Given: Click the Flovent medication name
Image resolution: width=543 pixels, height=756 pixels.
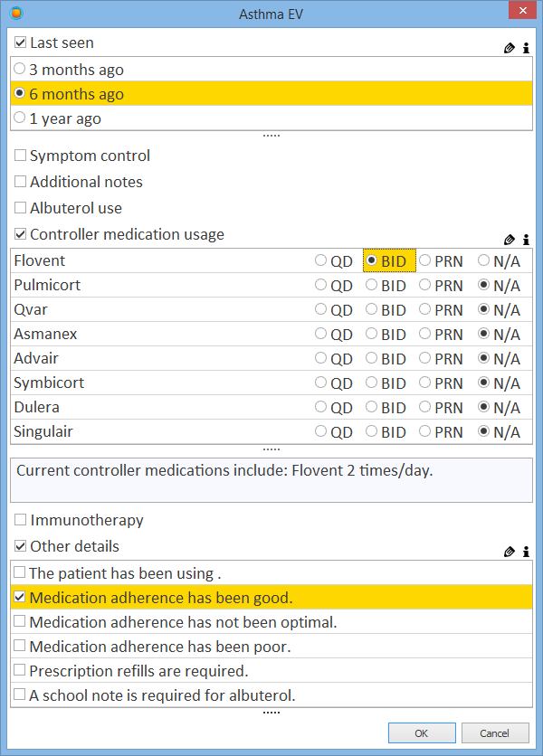Looking at the screenshot, I should 40,260.
